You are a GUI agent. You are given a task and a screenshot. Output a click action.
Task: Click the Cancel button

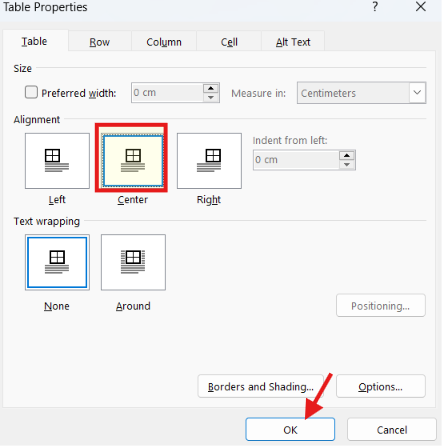[x=392, y=430]
